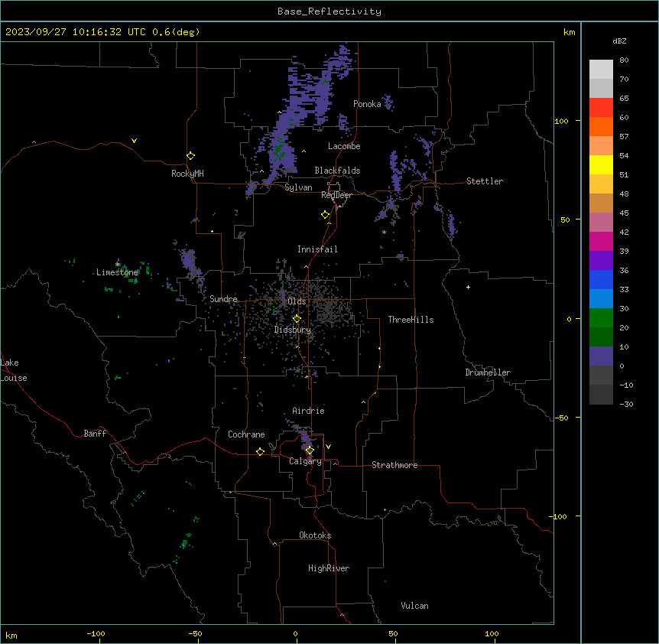Click the dBZ legend heading
The image size is (659, 644).
click(619, 41)
